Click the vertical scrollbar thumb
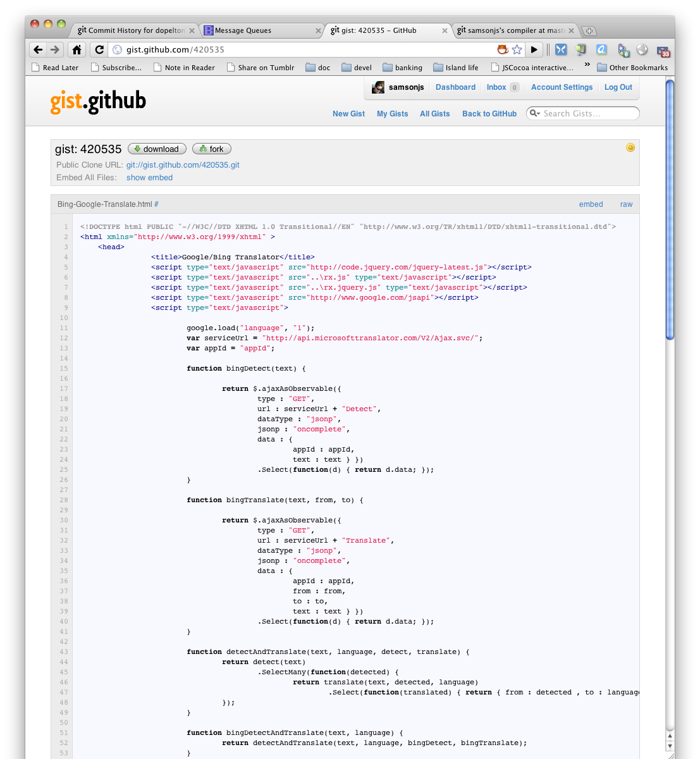700x759 pixels. [670, 209]
